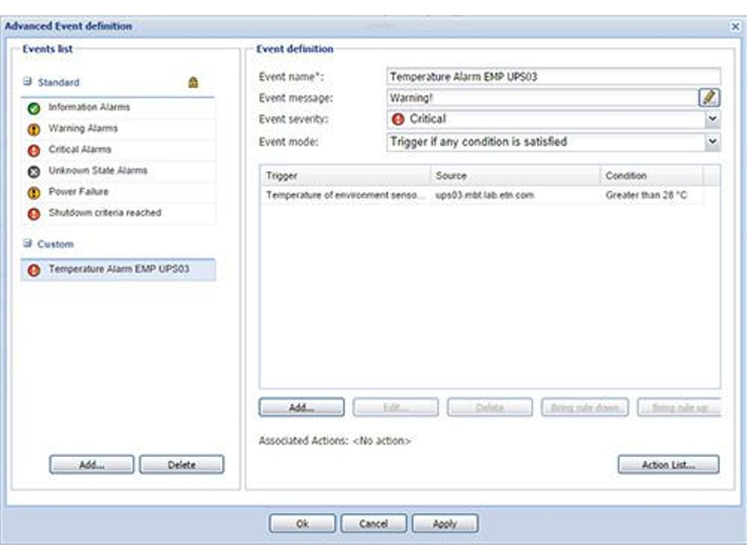
Task: Click the Cancel button
Action: pos(373,524)
